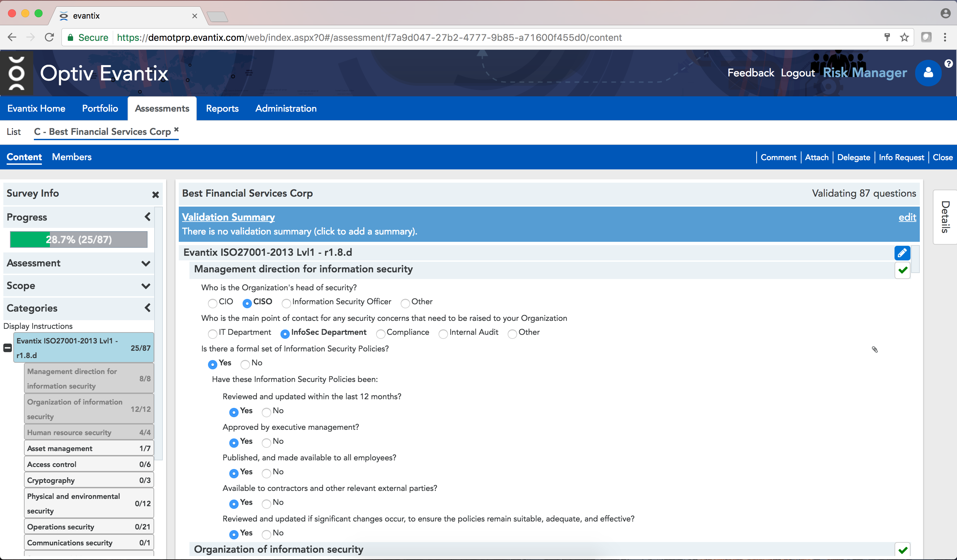The height and width of the screenshot is (560, 957).
Task: Click the validation summary edit link
Action: pyautogui.click(x=907, y=217)
